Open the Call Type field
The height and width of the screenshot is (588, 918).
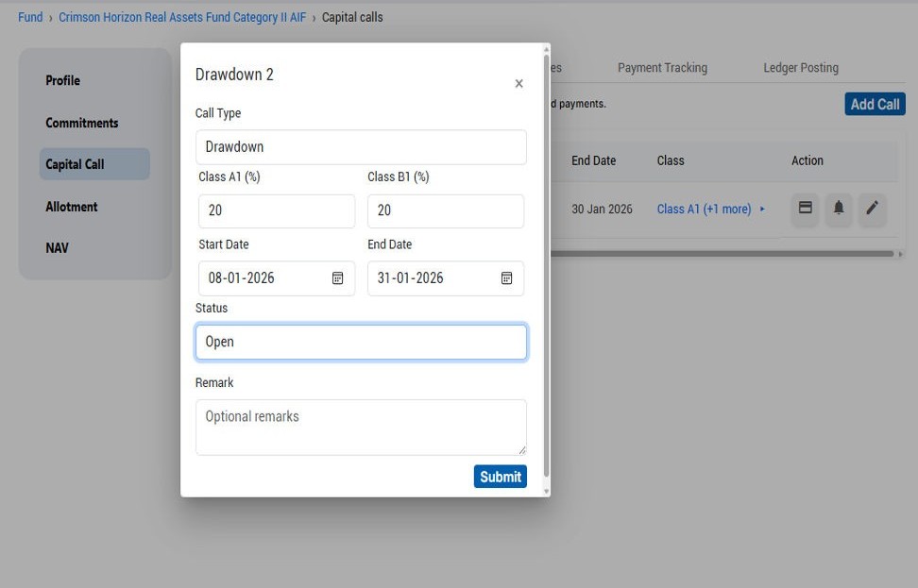click(x=361, y=146)
